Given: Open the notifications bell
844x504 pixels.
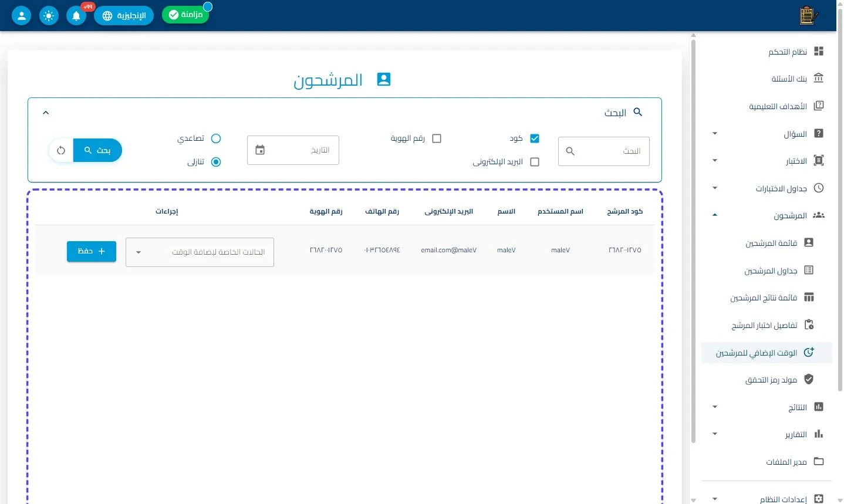Looking at the screenshot, I should (76, 16).
